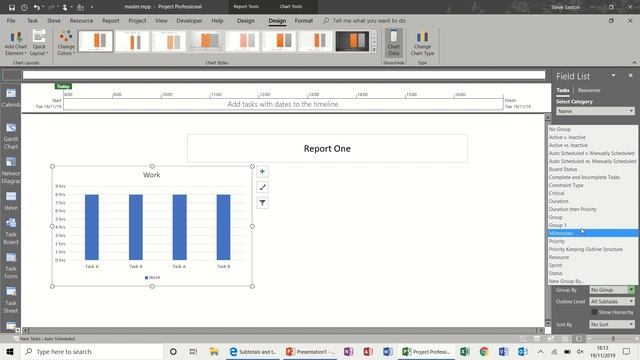Image resolution: width=640 pixels, height=360 pixels.
Task: Open the Select Category Name dropdown
Action: click(595, 111)
